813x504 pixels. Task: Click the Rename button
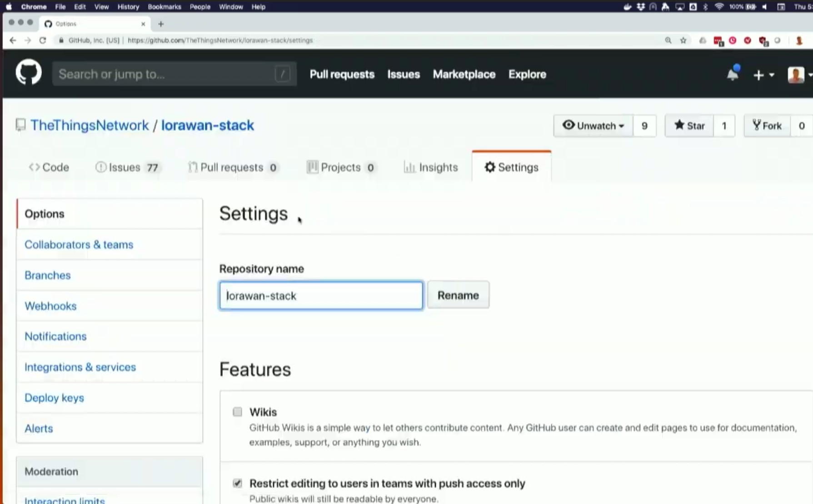458,295
